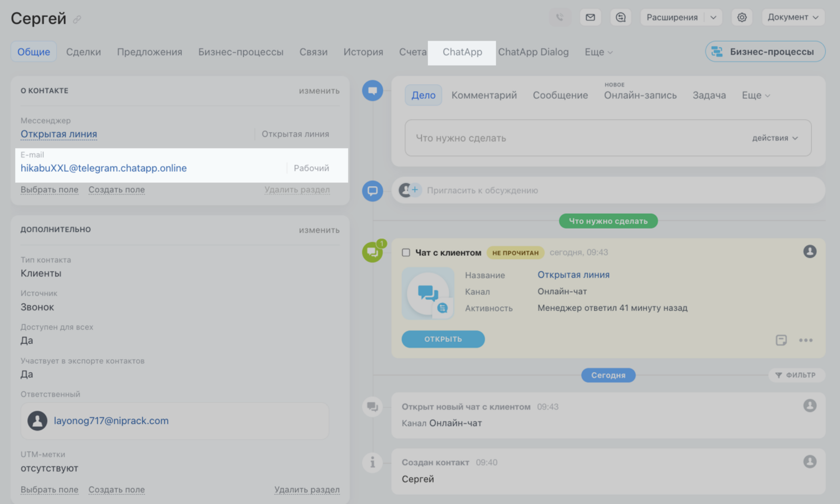
Task: Open the ФИЛЬТР timeline filter
Action: point(796,375)
